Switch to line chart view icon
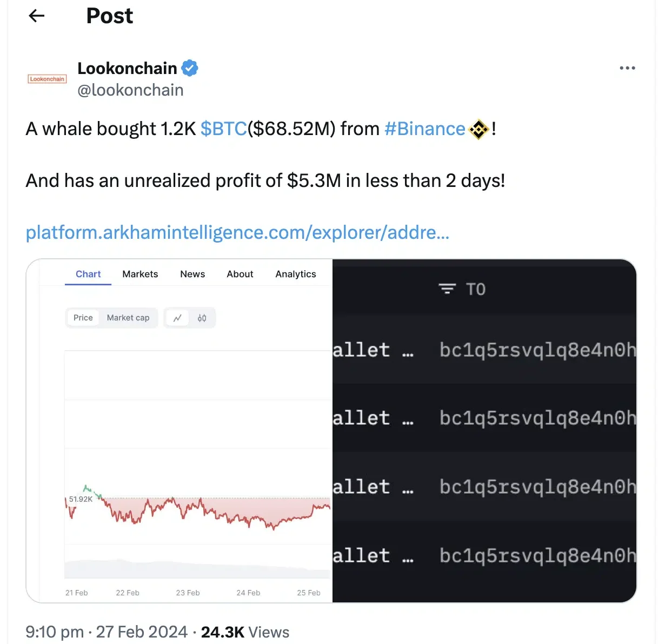 pyautogui.click(x=177, y=318)
